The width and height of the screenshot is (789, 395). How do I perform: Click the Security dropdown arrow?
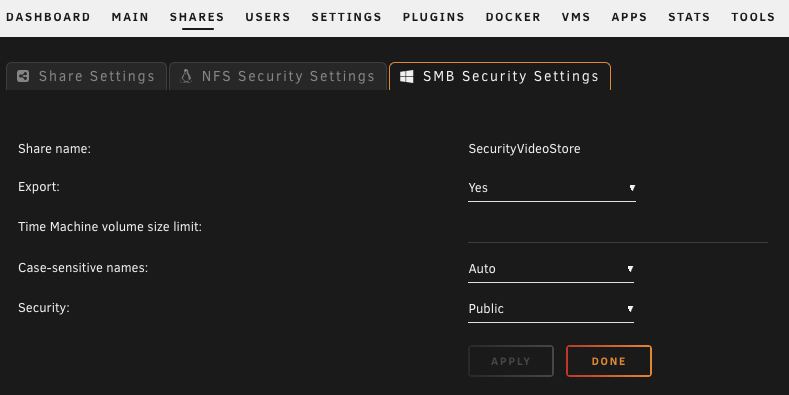(630, 309)
